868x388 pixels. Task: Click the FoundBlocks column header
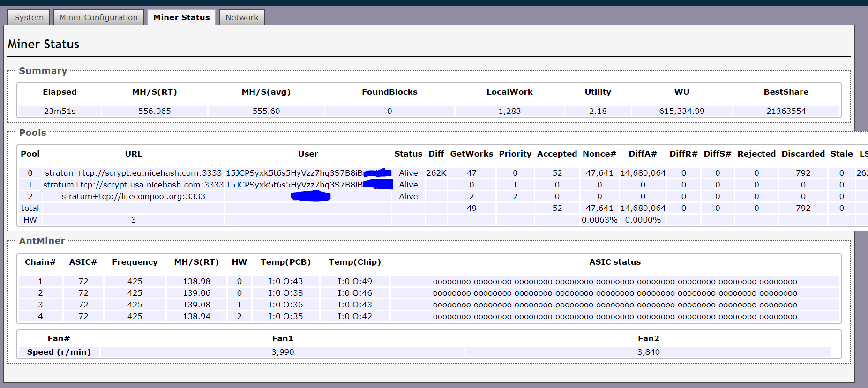click(389, 92)
